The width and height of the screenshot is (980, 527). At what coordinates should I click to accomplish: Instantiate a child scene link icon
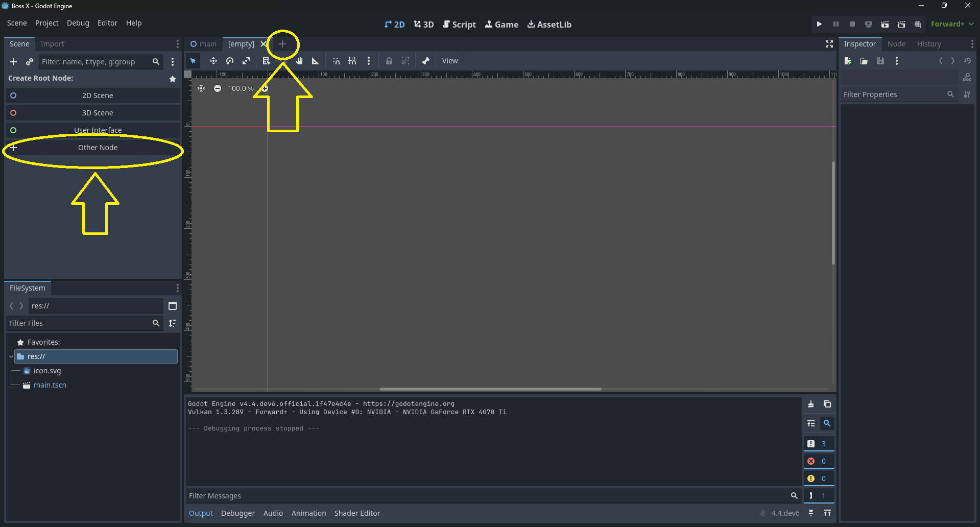(30, 62)
